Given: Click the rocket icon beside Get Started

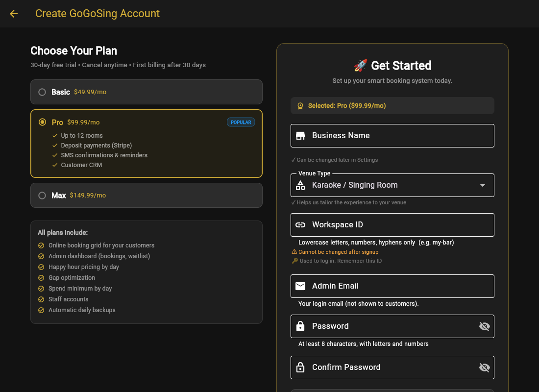Looking at the screenshot, I should point(361,65).
